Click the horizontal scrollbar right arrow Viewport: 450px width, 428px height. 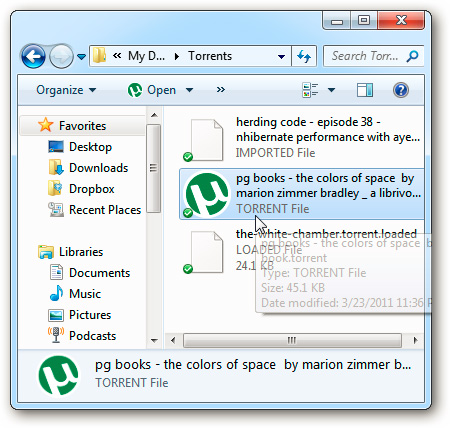(x=415, y=340)
